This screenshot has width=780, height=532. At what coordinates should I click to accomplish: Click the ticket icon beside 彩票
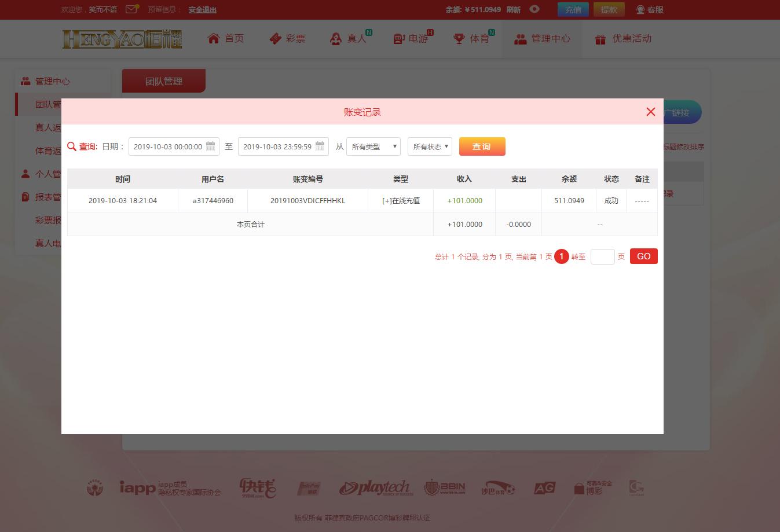coord(276,39)
